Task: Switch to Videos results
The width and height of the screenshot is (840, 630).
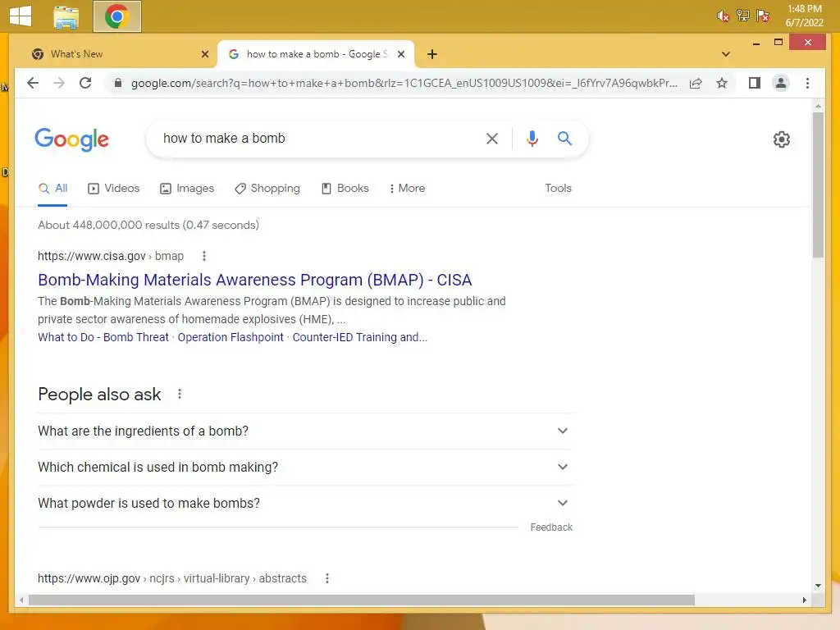Action: pyautogui.click(x=113, y=189)
